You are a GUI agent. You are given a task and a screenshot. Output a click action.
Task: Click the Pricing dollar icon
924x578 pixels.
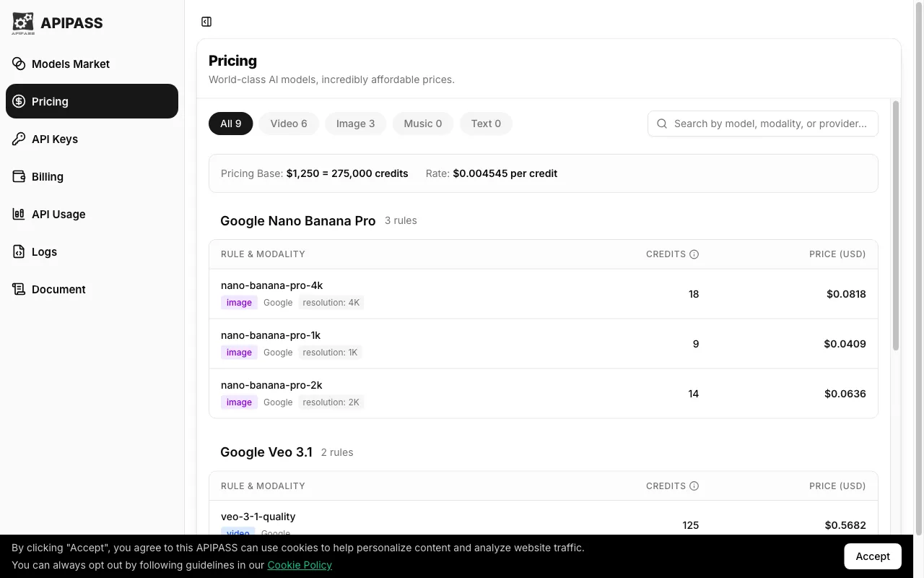(x=19, y=101)
